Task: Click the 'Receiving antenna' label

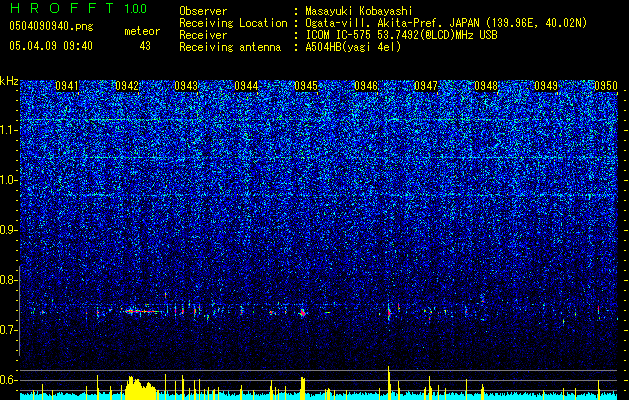Action: 230,47
